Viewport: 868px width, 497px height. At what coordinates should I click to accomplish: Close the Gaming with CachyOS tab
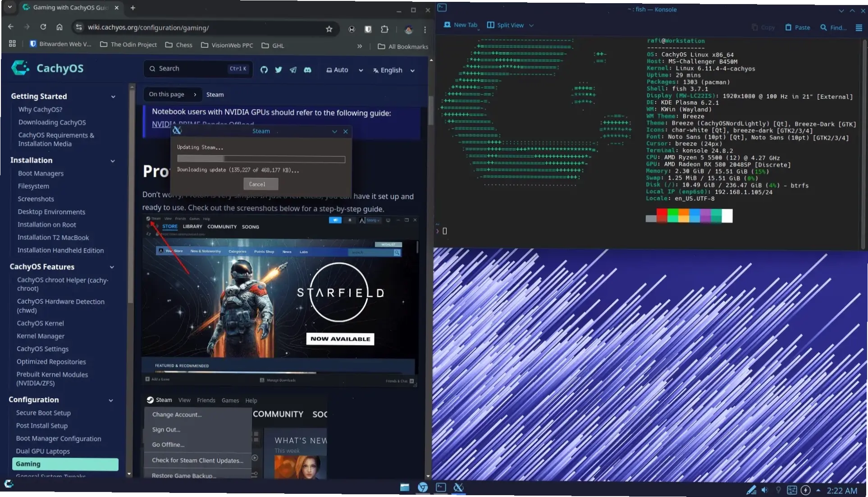pyautogui.click(x=116, y=8)
